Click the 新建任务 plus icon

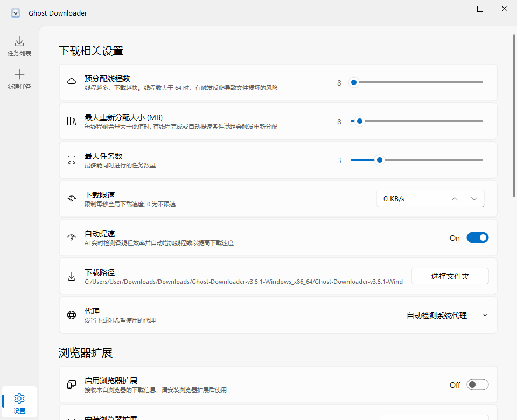19,75
